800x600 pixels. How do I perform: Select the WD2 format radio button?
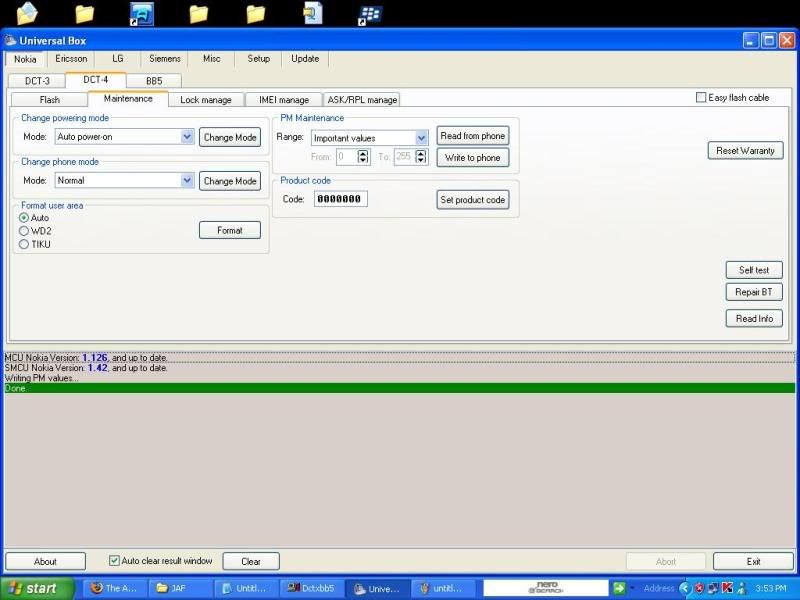23,231
